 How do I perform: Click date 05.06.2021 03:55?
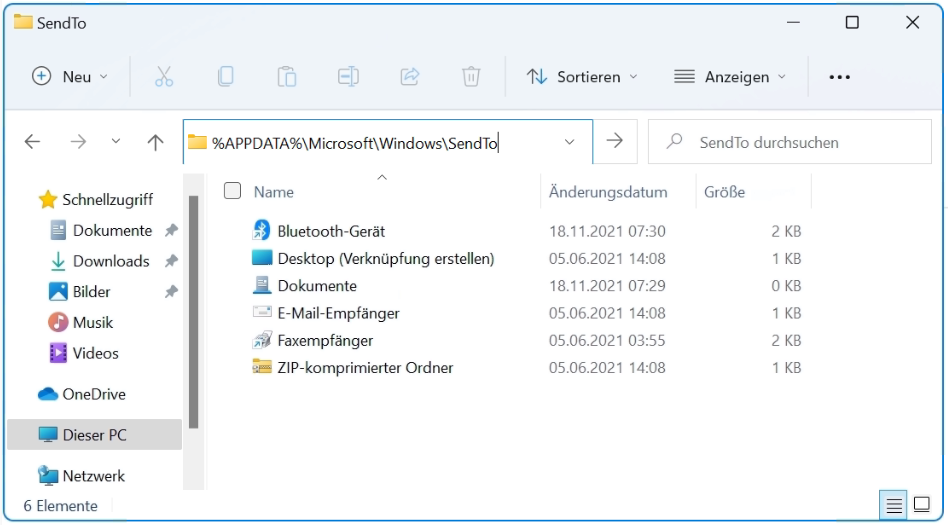[x=607, y=341]
